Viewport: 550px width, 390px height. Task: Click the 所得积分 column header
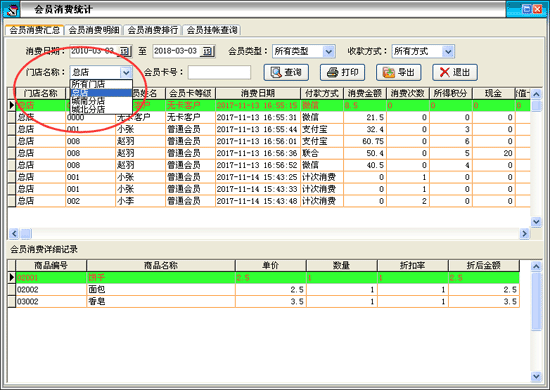pyautogui.click(x=450, y=93)
